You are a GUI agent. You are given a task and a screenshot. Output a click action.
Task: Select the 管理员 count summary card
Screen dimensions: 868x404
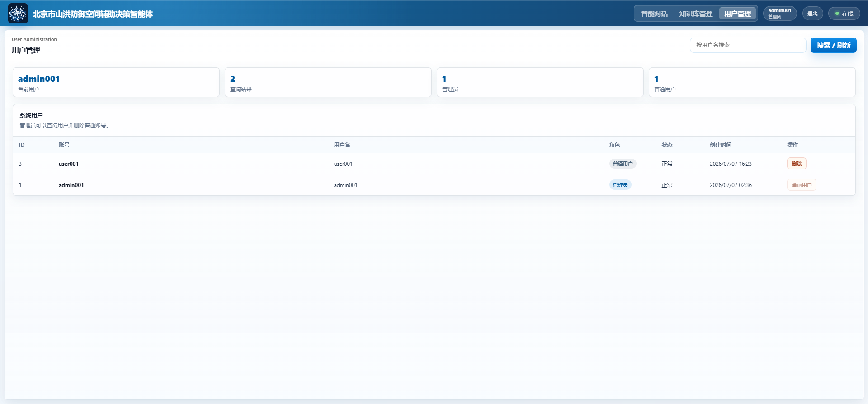pyautogui.click(x=540, y=82)
